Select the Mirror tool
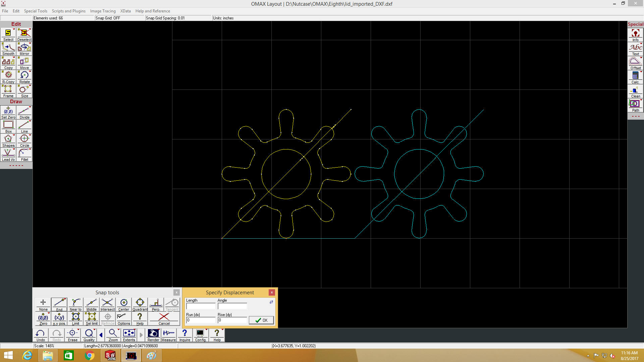Viewport: 644px width, 362px height. 24,49
